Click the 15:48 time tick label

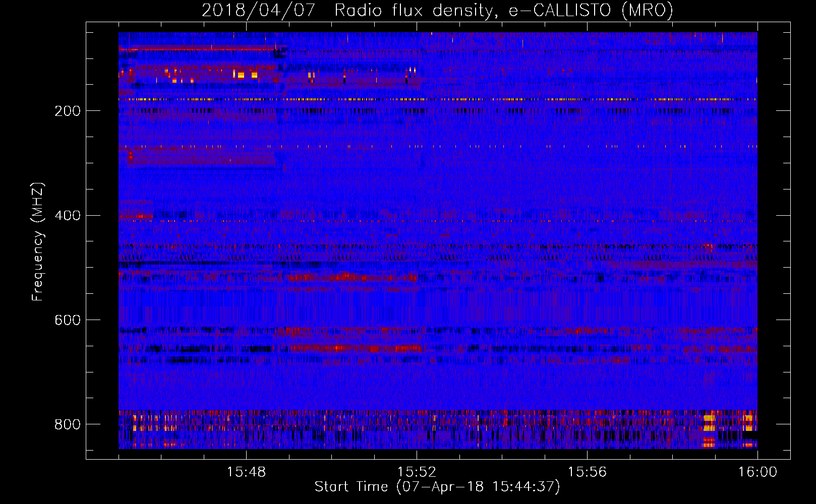(246, 472)
